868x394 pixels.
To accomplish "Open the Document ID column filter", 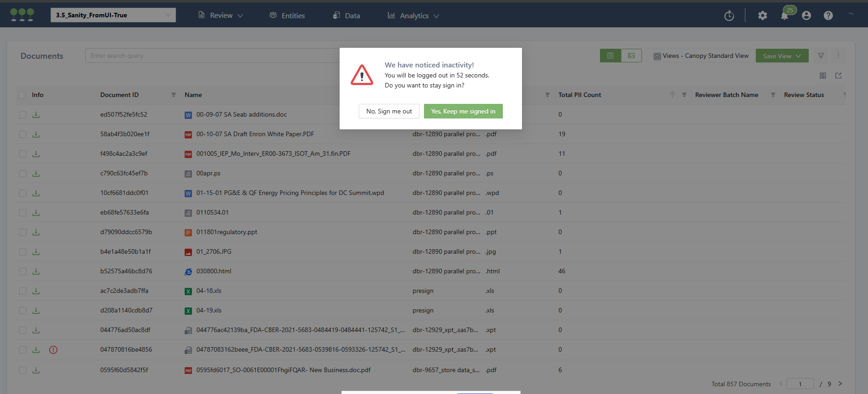I will pyautogui.click(x=173, y=95).
